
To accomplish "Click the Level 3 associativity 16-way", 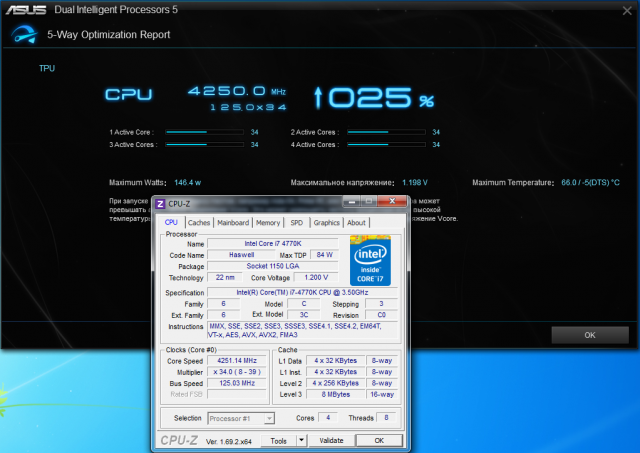I will coord(382,395).
